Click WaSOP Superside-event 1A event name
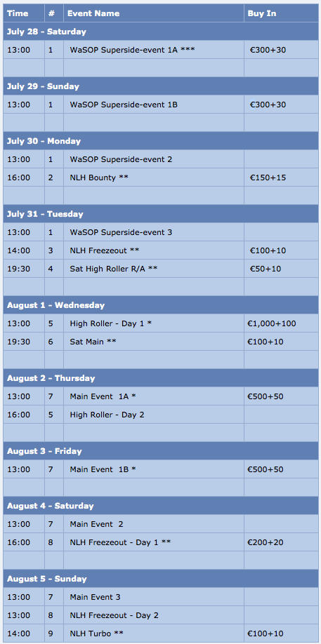The height and width of the screenshot is (644, 321). [x=132, y=50]
